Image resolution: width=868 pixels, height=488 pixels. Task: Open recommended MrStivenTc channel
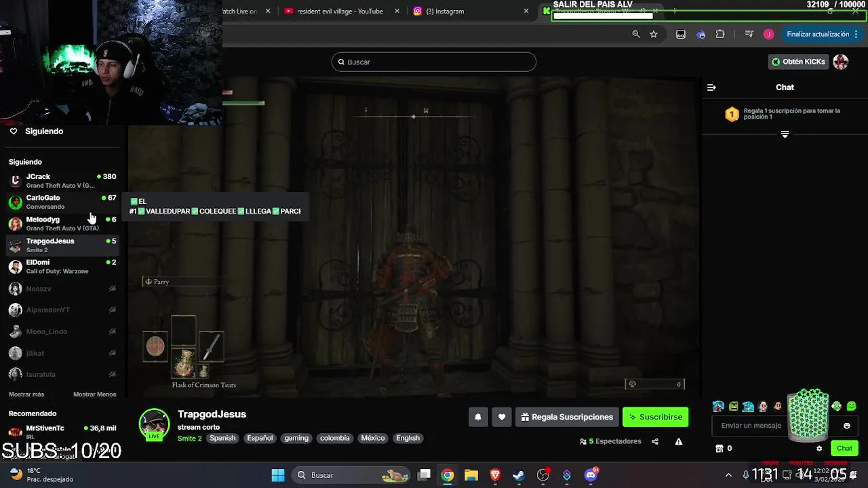point(62,432)
